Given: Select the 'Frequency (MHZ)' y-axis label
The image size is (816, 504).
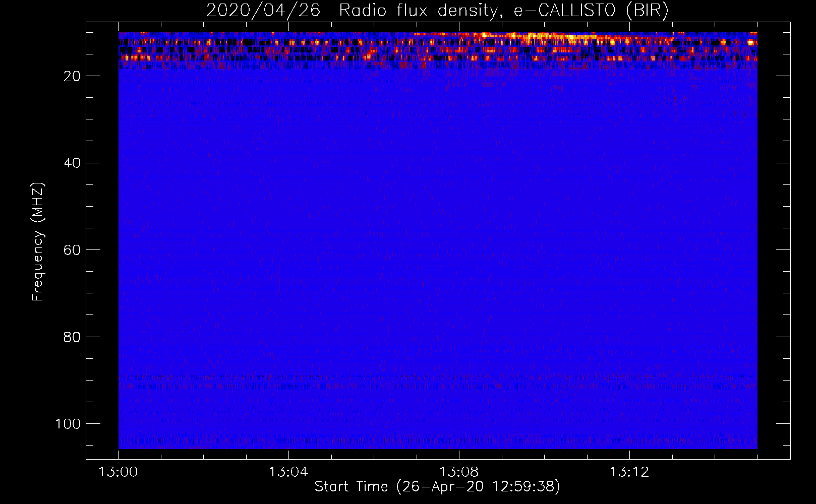Looking at the screenshot, I should coord(38,242).
